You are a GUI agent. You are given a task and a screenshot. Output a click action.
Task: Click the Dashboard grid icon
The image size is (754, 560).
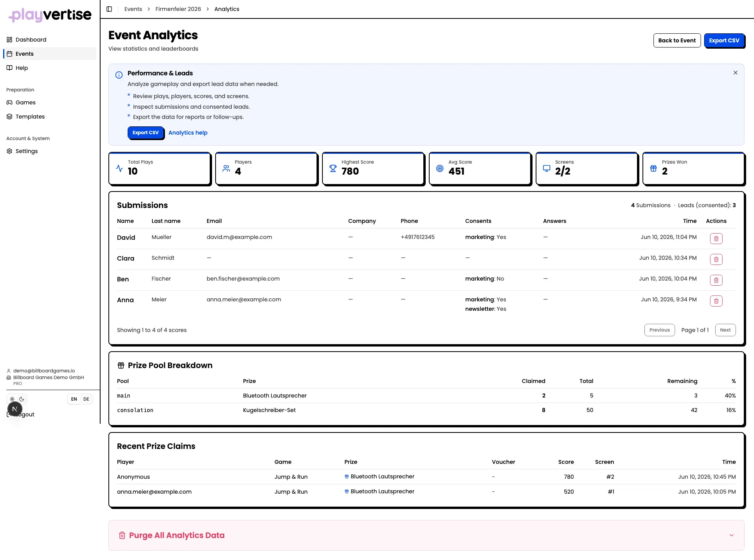[x=9, y=40]
